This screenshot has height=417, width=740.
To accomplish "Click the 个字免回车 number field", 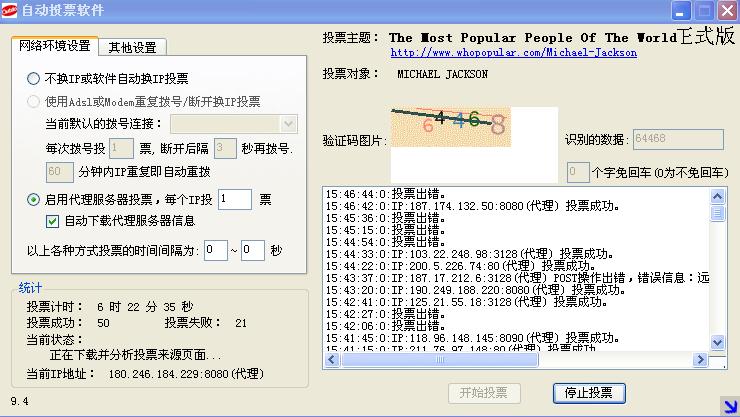I will [578, 173].
